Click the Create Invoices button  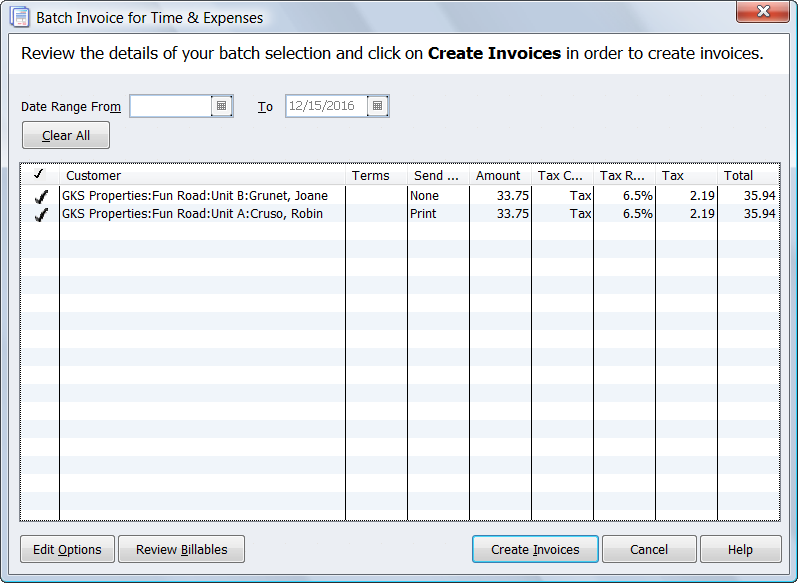point(535,549)
